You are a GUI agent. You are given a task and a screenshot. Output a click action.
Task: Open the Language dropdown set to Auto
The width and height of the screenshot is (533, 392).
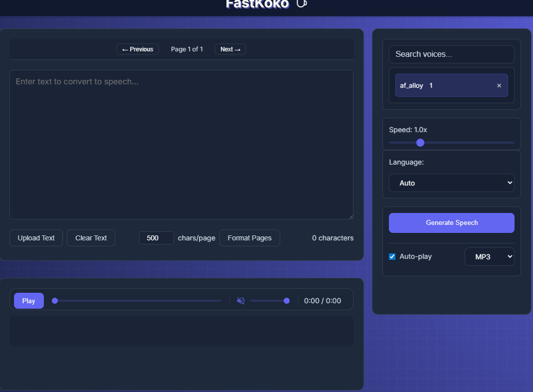[x=451, y=183]
